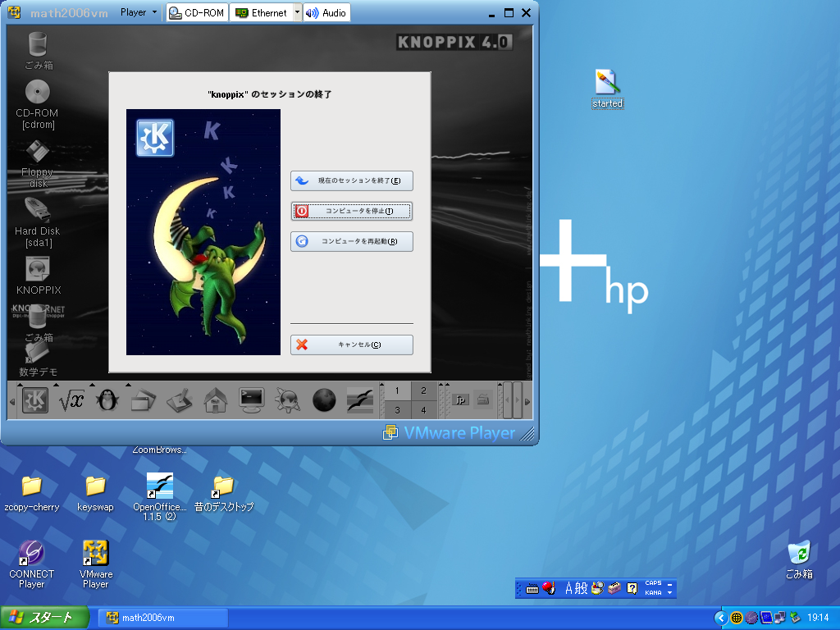This screenshot has width=840, height=630.
Task: Open the 'started' file on the Windows desktop
Action: [x=608, y=89]
